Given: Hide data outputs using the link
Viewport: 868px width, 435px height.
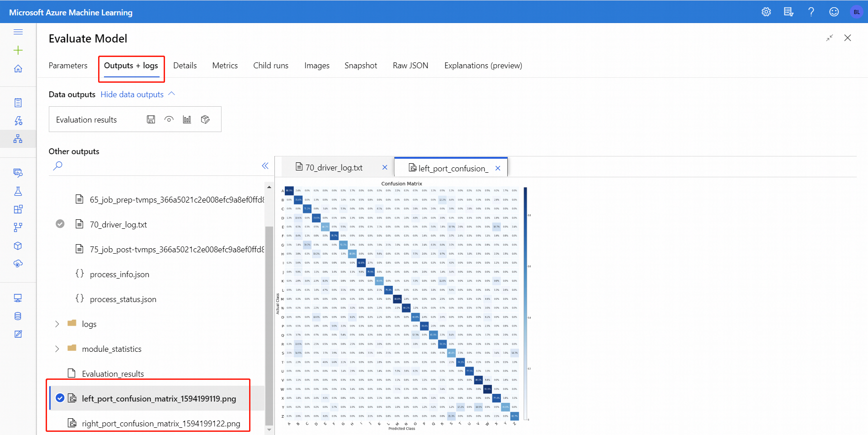Looking at the screenshot, I should (x=132, y=94).
